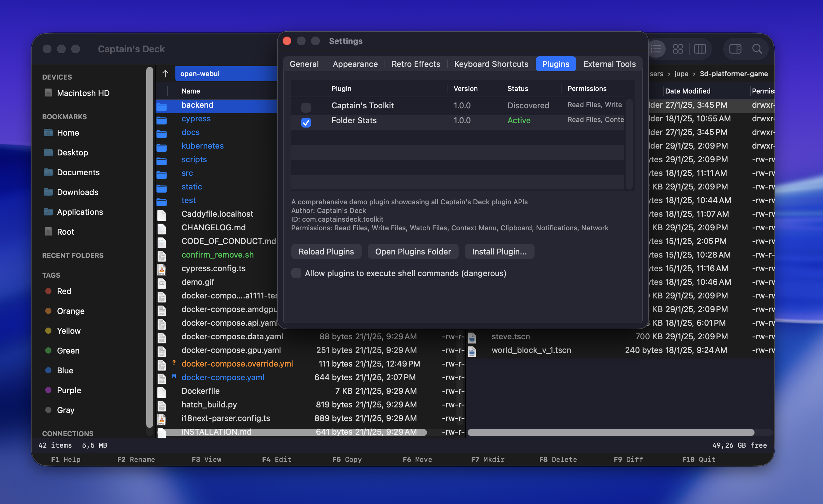Image resolution: width=823 pixels, height=504 pixels.
Task: Toggle the preview pane icon
Action: (x=735, y=49)
